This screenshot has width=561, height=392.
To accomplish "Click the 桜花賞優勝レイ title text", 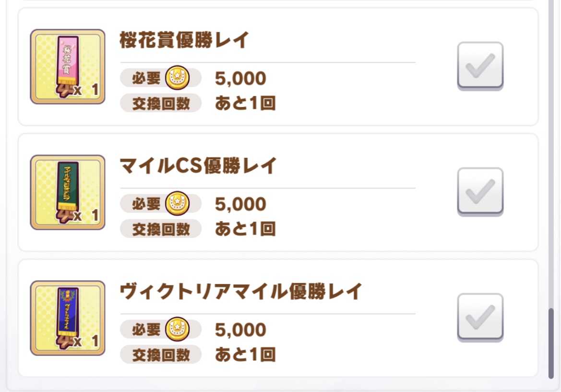I will tap(184, 41).
